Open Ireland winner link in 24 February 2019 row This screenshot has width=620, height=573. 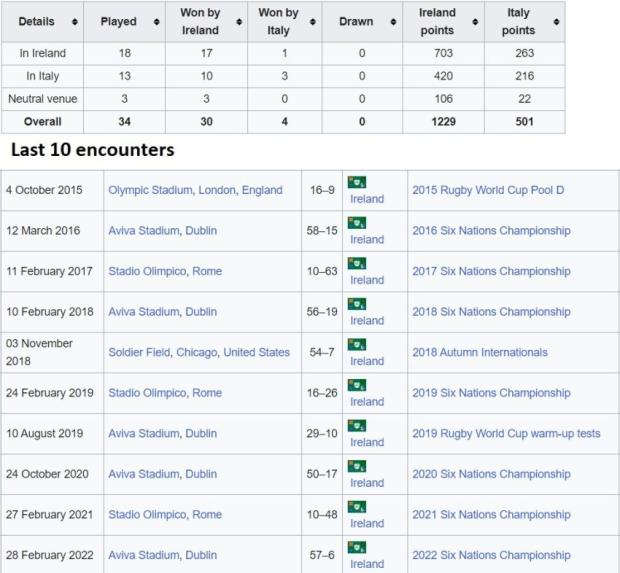click(x=367, y=402)
